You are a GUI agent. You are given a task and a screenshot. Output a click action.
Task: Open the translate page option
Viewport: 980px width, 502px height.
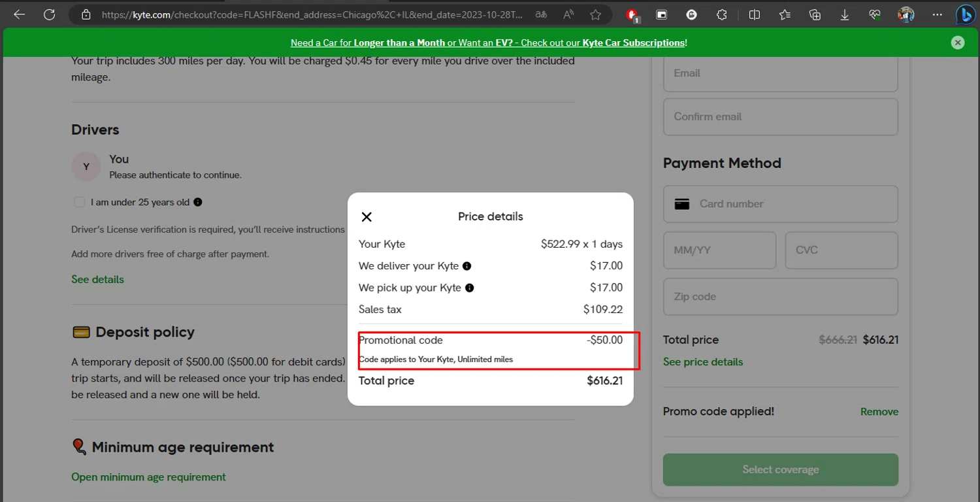tap(541, 14)
